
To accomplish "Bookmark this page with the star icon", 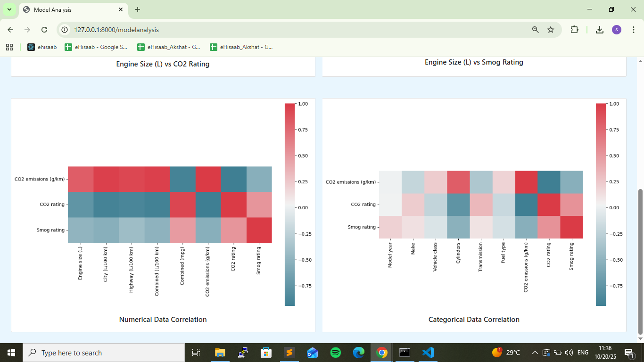I will 550,30.
